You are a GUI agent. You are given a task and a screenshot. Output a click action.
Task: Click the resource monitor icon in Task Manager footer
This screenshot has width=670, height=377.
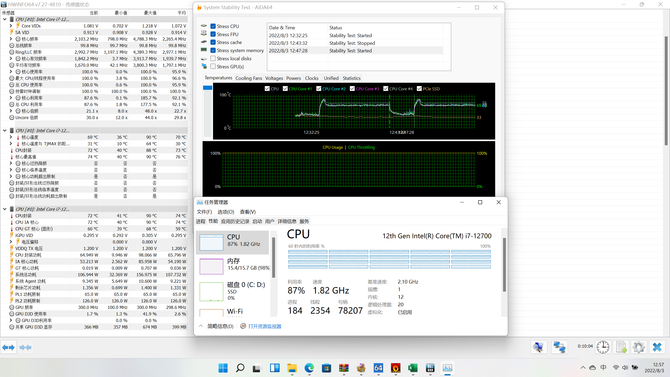(x=243, y=326)
